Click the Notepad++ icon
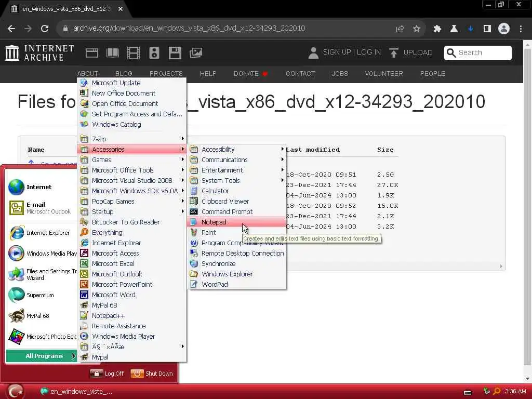Screen dimensions: 532x399 pyautogui.click(x=84, y=315)
